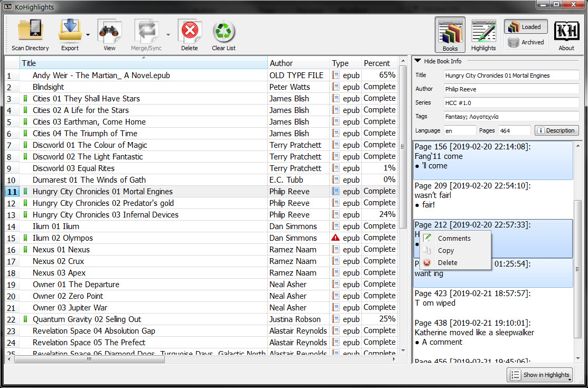Click the green bookmark of Quantum Gravity 02

point(25,319)
